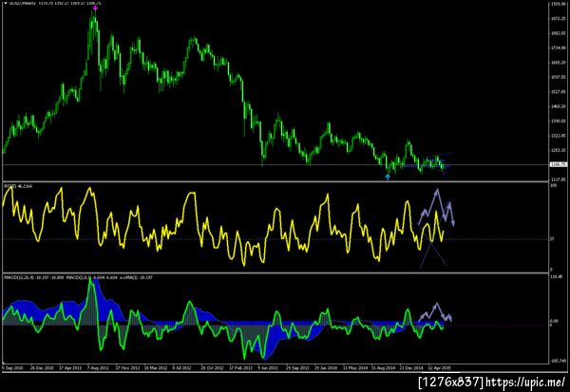The height and width of the screenshot is (392, 570).
Task: Click the 17 Apr 2011 date on the time axis
Action: pos(70,368)
